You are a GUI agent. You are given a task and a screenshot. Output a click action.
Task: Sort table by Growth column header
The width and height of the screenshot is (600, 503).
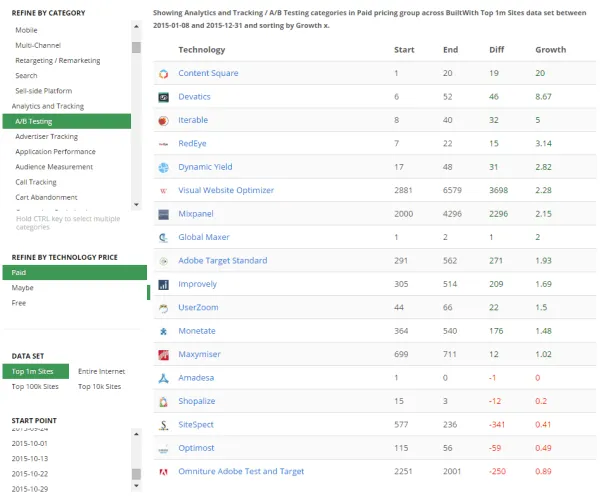(551, 49)
